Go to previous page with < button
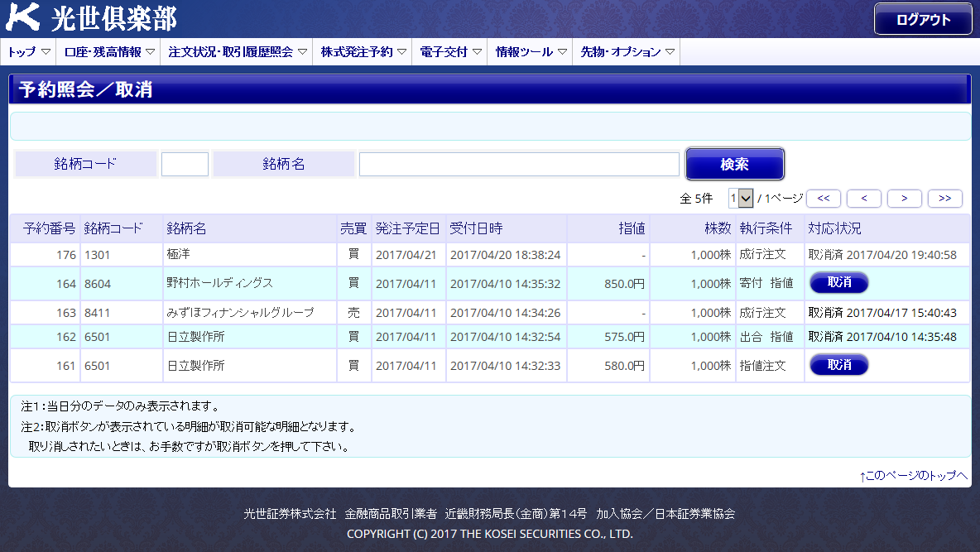 [864, 198]
